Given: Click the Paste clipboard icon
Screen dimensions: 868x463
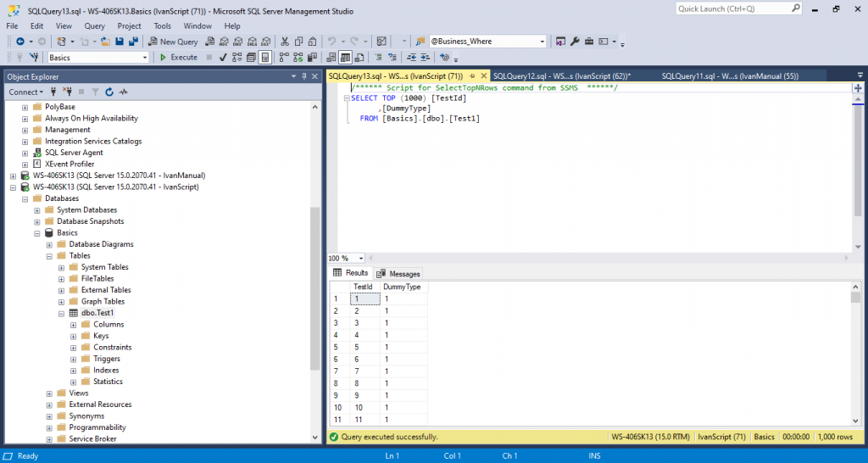Looking at the screenshot, I should click(x=312, y=42).
